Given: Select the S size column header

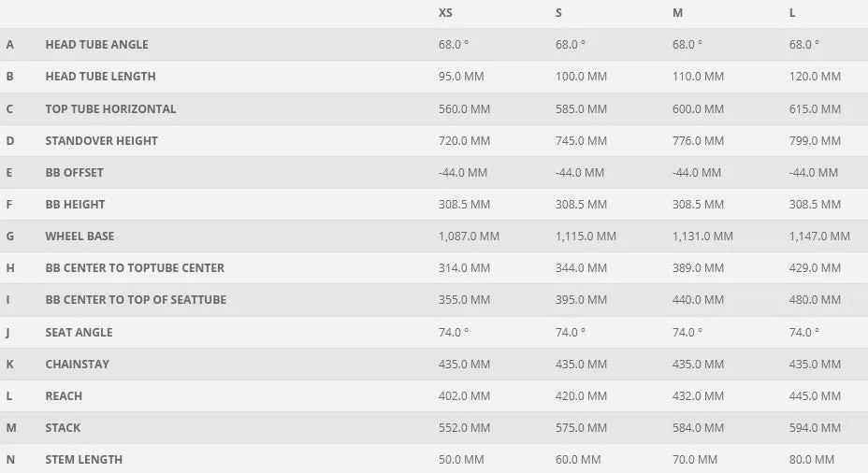Looking at the screenshot, I should pyautogui.click(x=558, y=13).
